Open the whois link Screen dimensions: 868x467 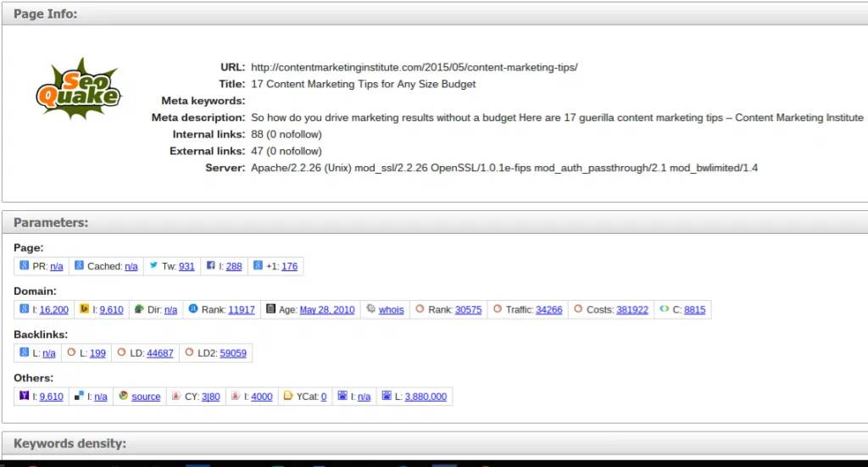(x=391, y=310)
